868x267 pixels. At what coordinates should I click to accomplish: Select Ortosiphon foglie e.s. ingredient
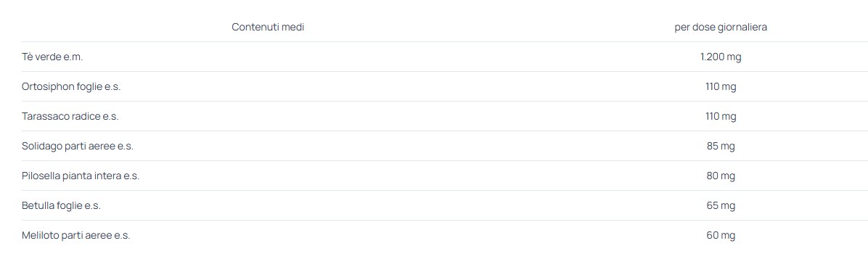[x=71, y=86]
